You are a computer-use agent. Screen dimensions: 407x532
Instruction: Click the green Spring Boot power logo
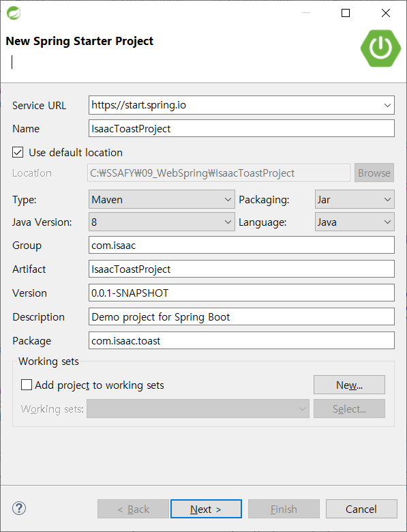coord(380,48)
